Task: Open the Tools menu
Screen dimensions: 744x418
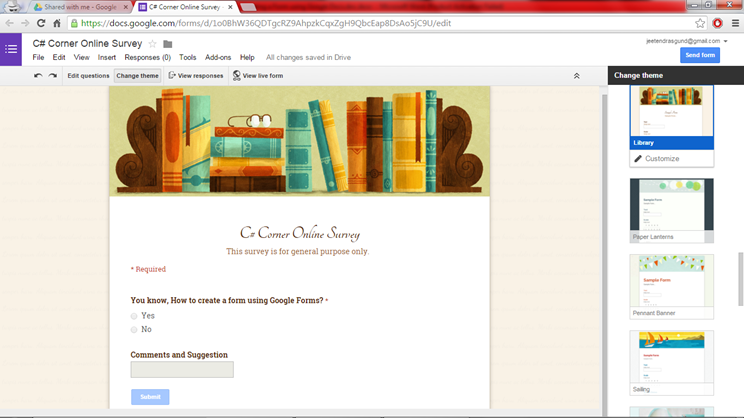Action: point(187,57)
